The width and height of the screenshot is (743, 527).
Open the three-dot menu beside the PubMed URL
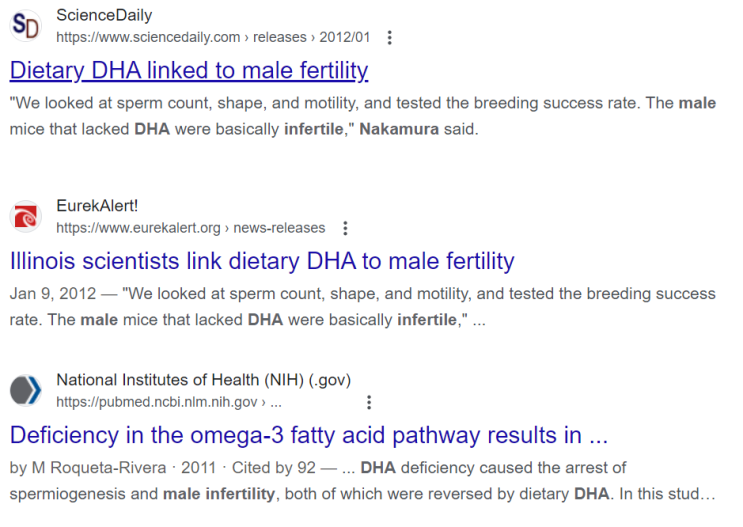(369, 402)
